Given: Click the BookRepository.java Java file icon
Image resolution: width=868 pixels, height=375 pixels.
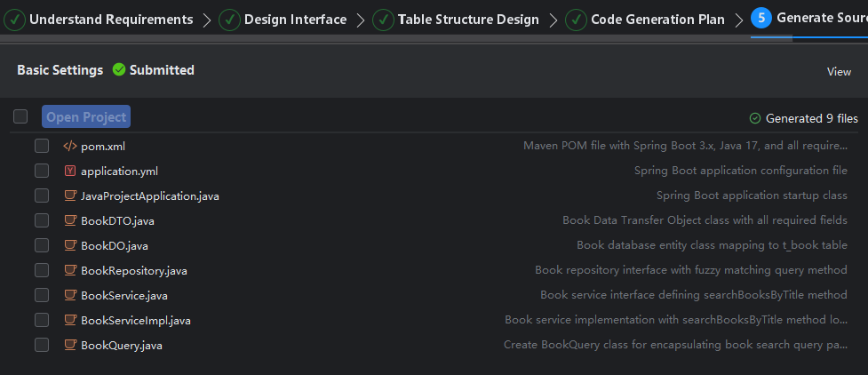Looking at the screenshot, I should click(x=70, y=270).
